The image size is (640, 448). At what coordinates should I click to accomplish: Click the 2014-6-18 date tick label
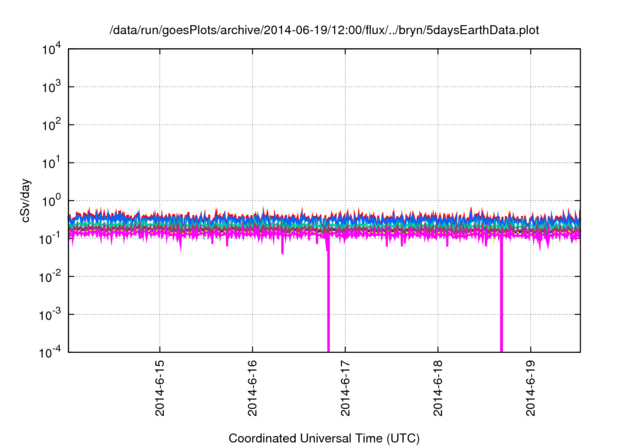click(x=438, y=388)
